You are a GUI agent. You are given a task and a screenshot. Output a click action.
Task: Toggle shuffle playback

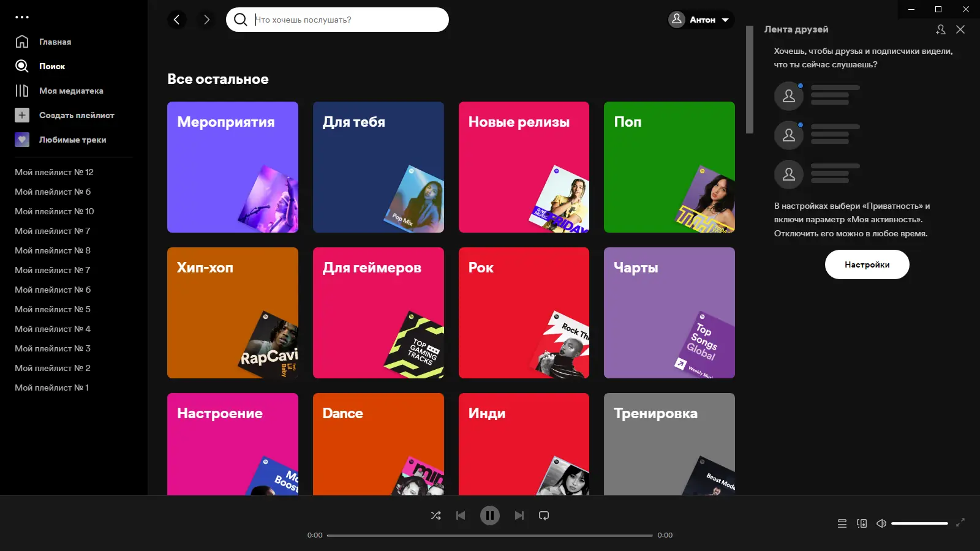[x=436, y=515]
